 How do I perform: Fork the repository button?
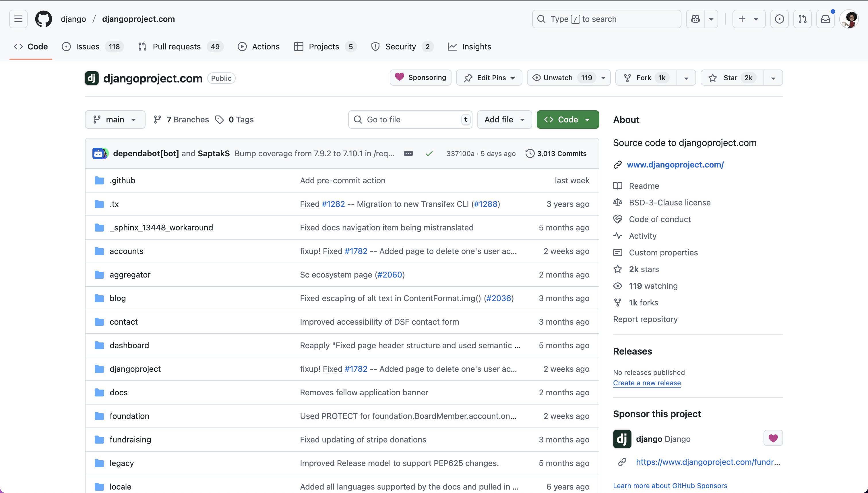click(646, 78)
